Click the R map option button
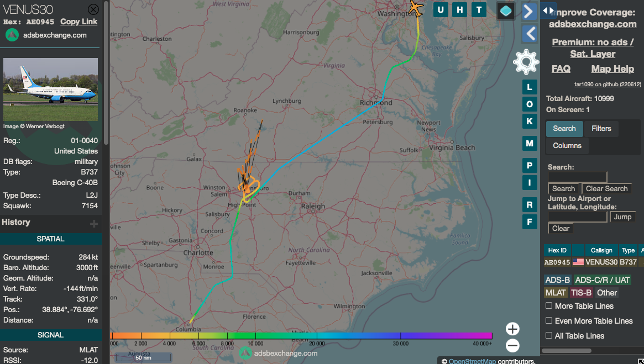 [x=530, y=205]
